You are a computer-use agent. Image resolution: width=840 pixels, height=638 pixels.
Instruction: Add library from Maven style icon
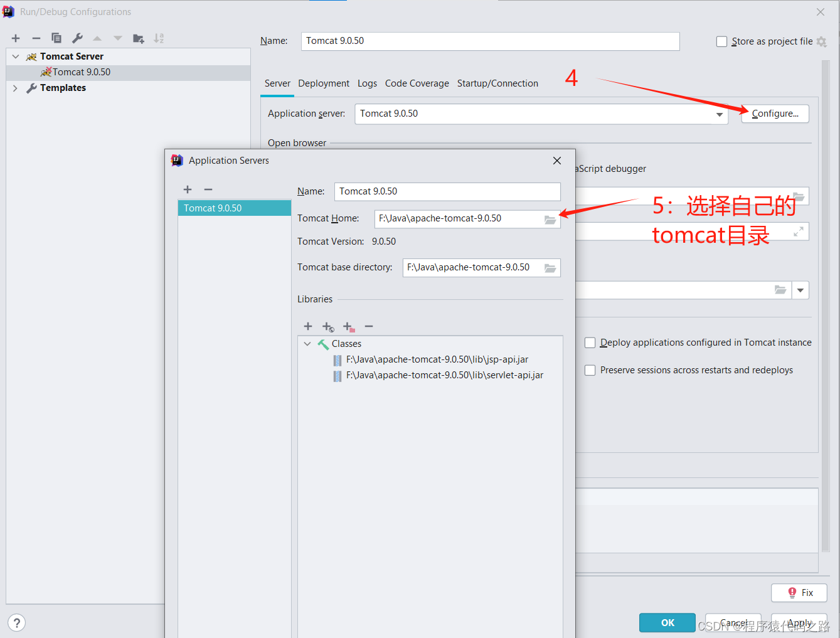tap(328, 327)
